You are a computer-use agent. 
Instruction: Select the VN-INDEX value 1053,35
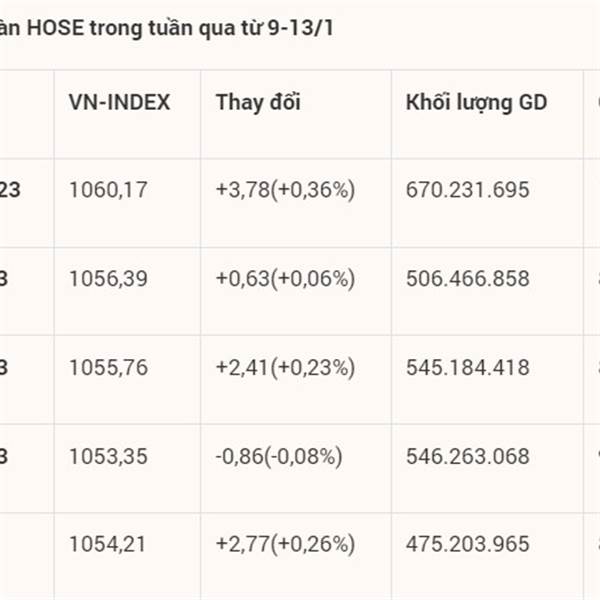click(x=108, y=457)
